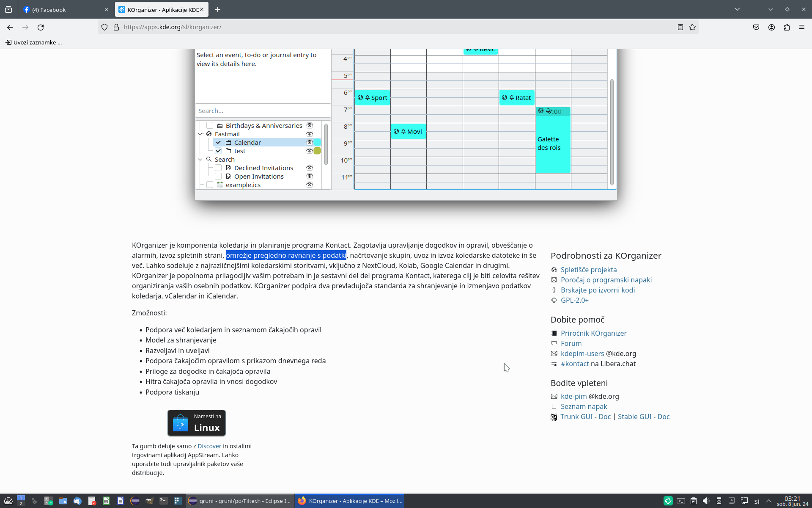This screenshot has height=508, width=812.
Task: Open the tracking protection shield icon
Action: [104, 27]
